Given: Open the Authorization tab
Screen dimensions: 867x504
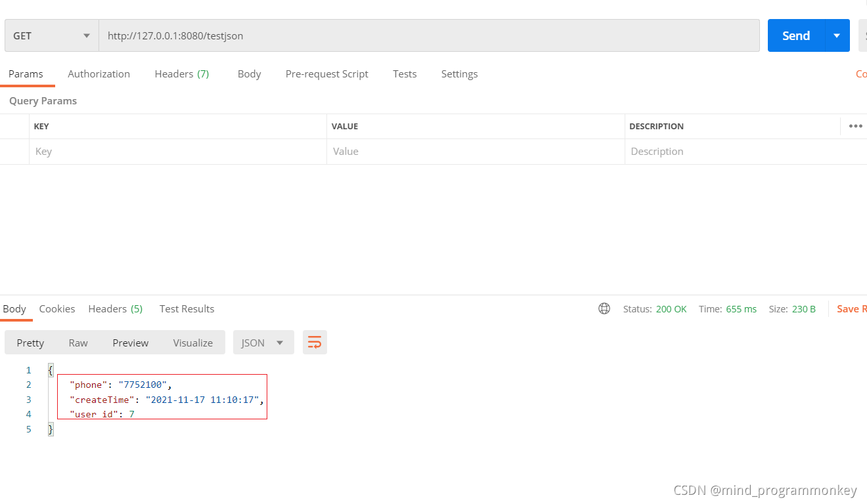Looking at the screenshot, I should pos(99,74).
